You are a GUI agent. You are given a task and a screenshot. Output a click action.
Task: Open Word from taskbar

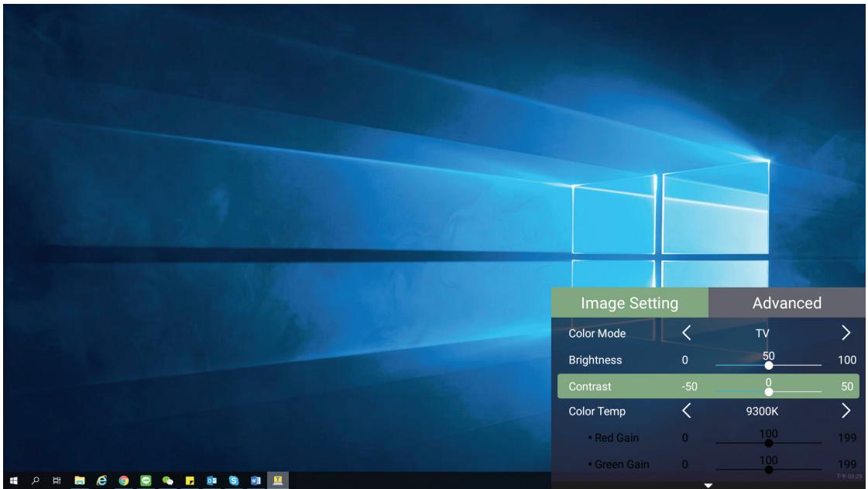click(x=256, y=480)
